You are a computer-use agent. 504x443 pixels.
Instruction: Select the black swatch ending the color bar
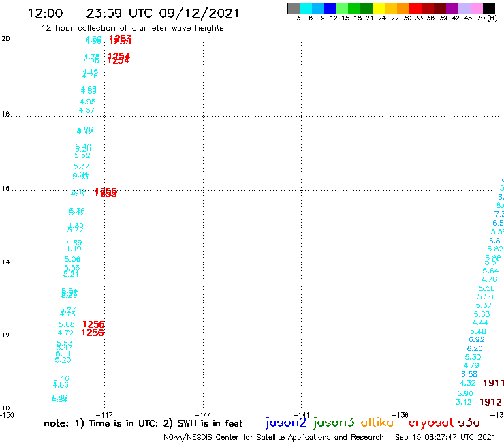coord(489,8)
